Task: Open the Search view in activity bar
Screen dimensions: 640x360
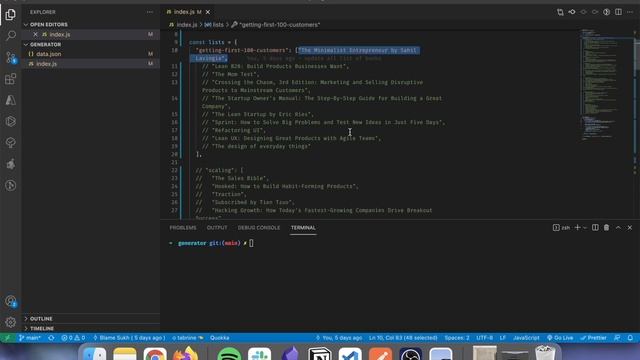Action: [x=11, y=36]
